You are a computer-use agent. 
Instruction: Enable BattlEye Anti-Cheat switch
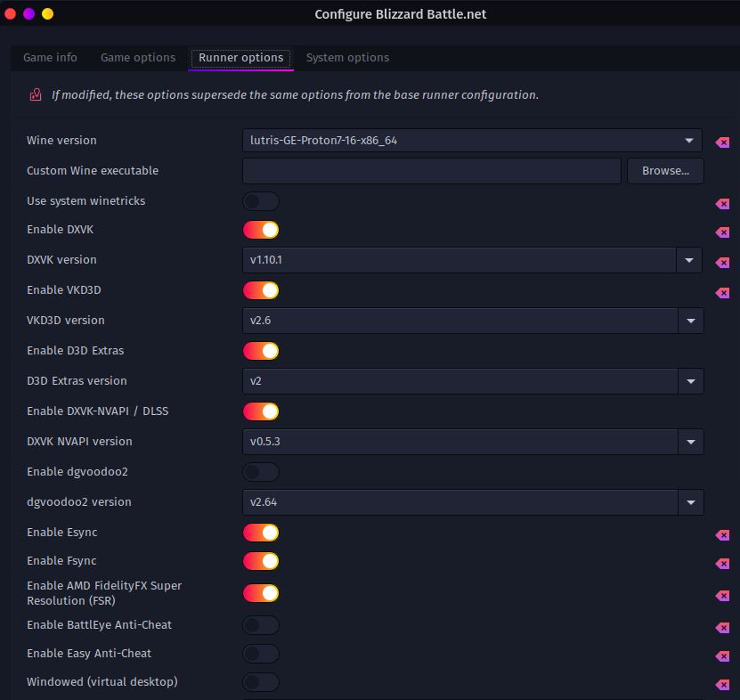click(261, 625)
